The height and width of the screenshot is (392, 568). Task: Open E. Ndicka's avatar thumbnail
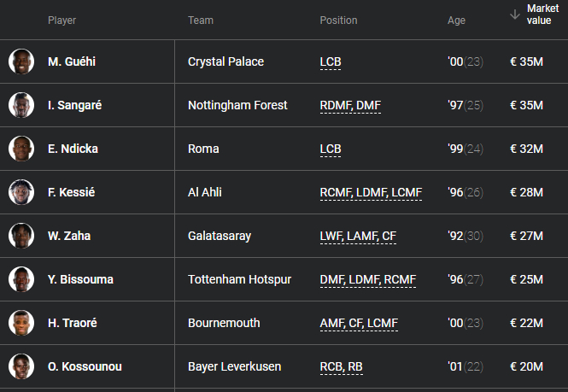(21, 149)
